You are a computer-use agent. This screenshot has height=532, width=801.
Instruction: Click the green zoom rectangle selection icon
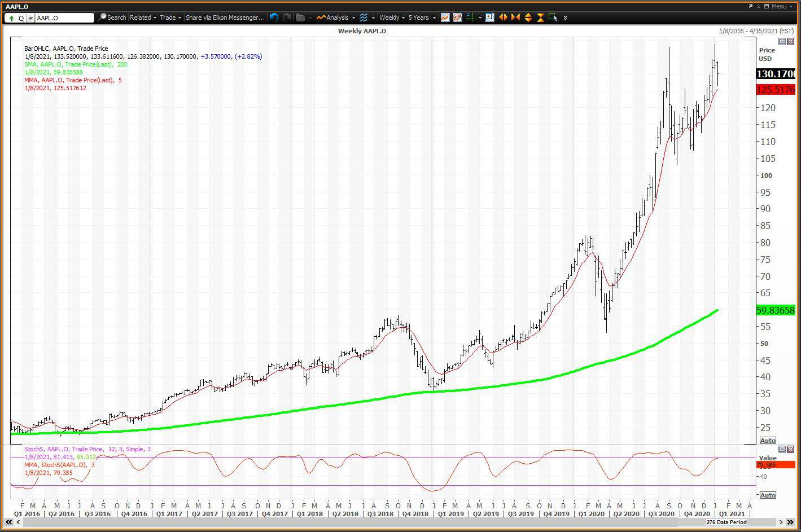click(553, 17)
